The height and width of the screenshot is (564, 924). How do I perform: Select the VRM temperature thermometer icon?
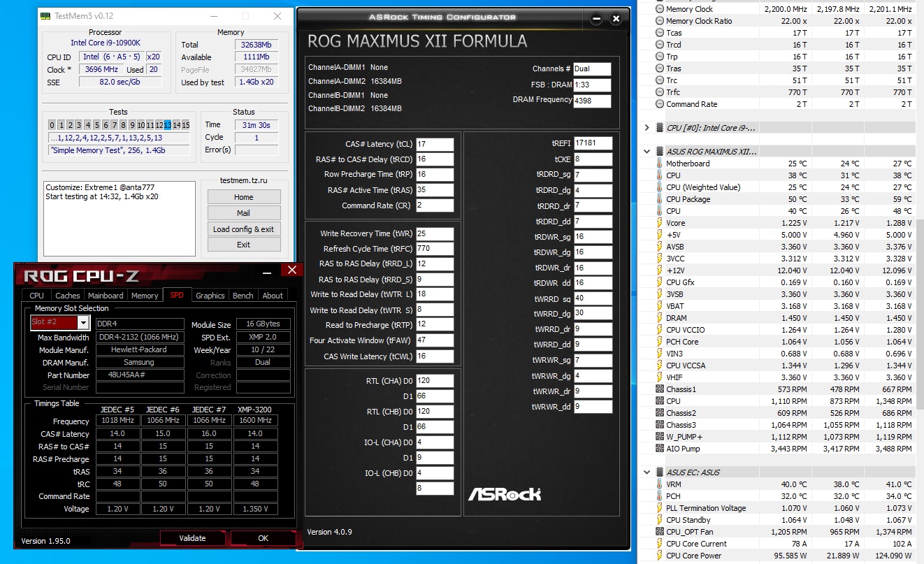click(660, 484)
